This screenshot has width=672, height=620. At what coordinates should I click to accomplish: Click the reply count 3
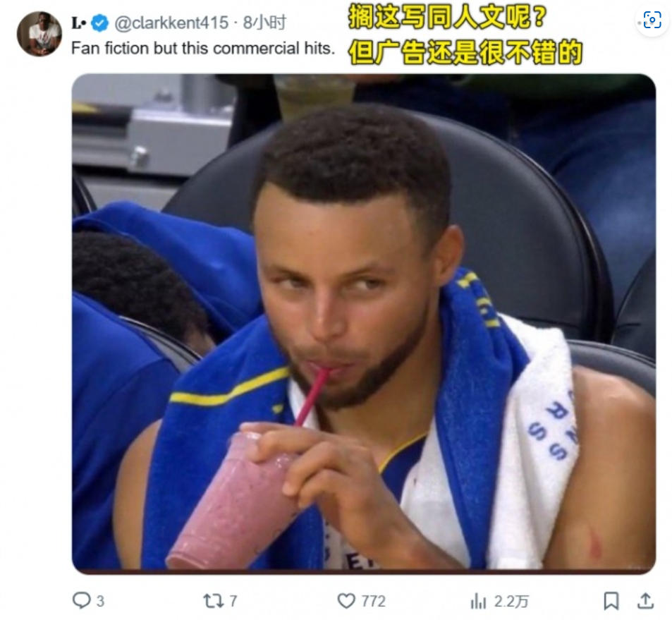tap(100, 601)
